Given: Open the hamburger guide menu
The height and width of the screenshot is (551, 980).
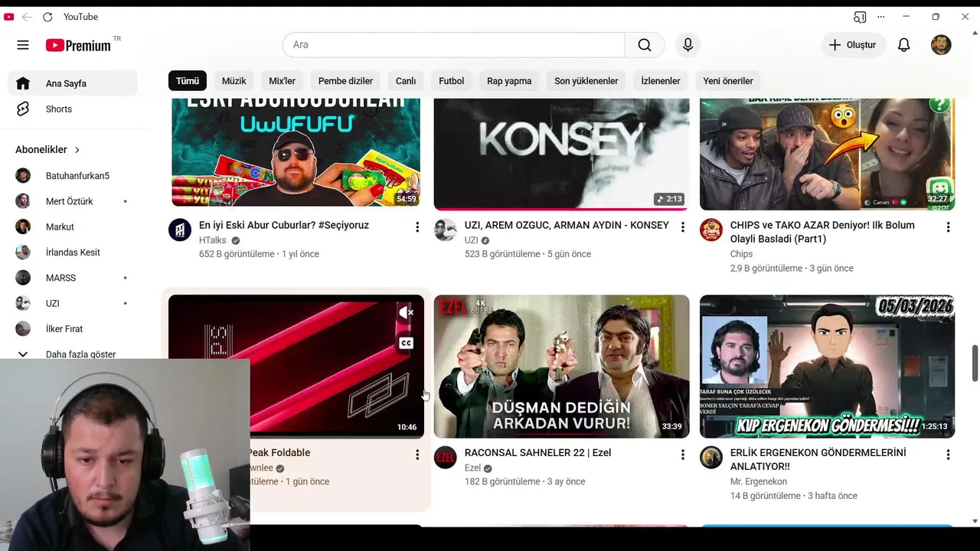Looking at the screenshot, I should click(23, 45).
